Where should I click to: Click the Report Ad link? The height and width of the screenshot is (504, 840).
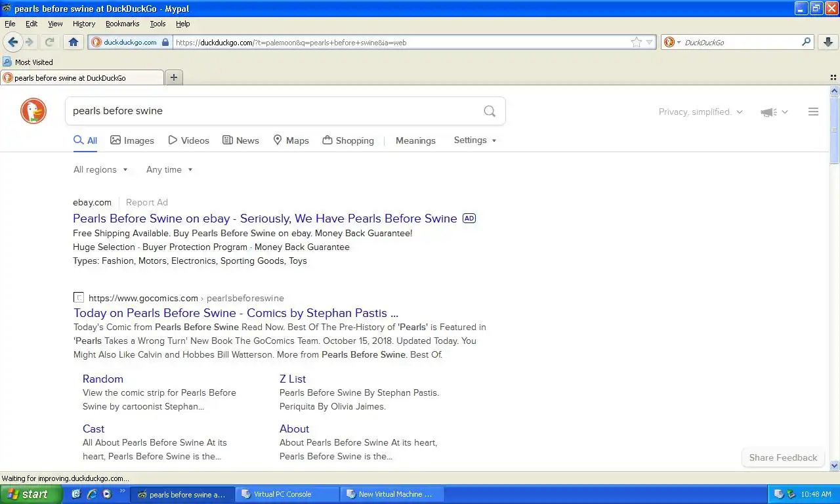(147, 202)
